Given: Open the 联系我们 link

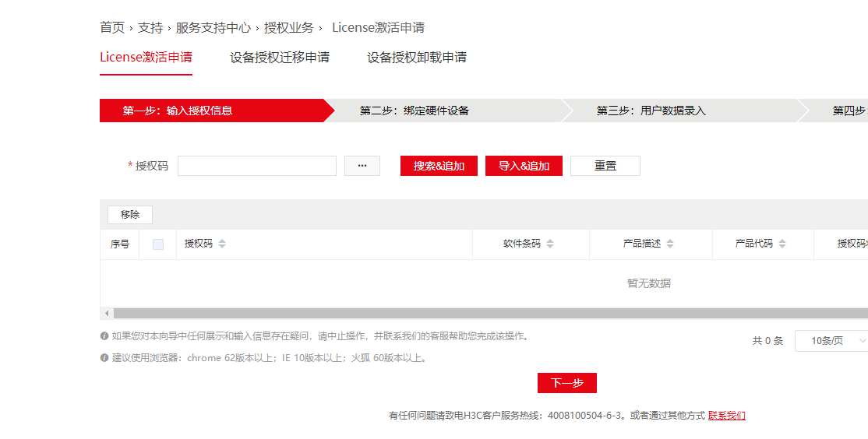Looking at the screenshot, I should 726,416.
